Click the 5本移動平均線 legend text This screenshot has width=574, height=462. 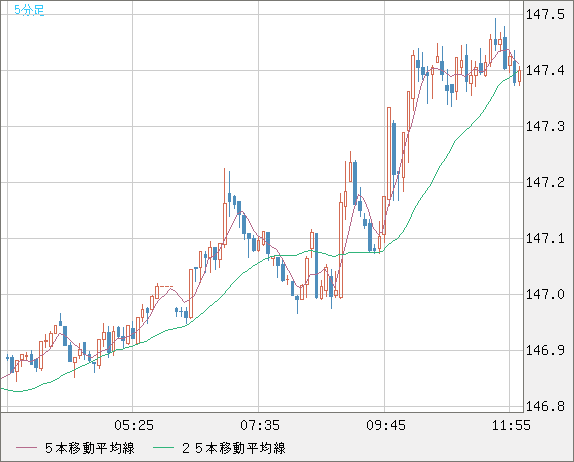pos(90,448)
